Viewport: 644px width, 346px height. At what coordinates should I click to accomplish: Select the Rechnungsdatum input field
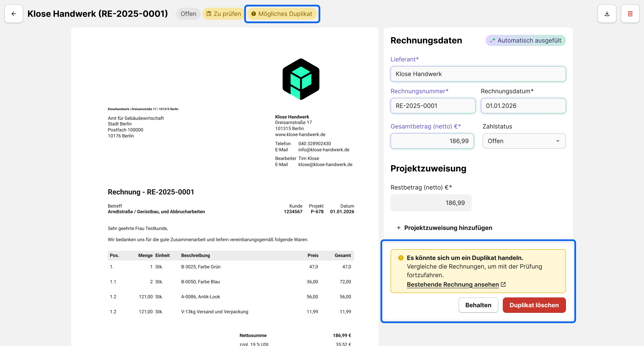point(523,106)
